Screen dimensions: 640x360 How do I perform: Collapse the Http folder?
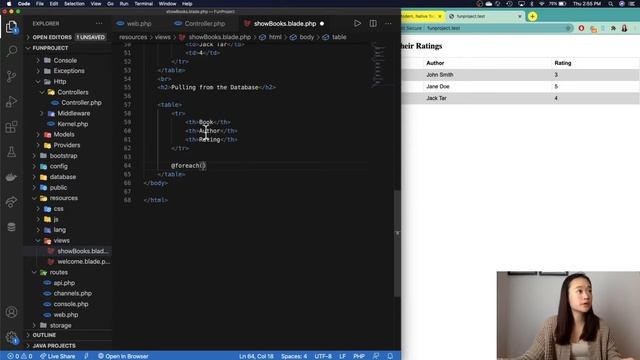click(x=60, y=82)
